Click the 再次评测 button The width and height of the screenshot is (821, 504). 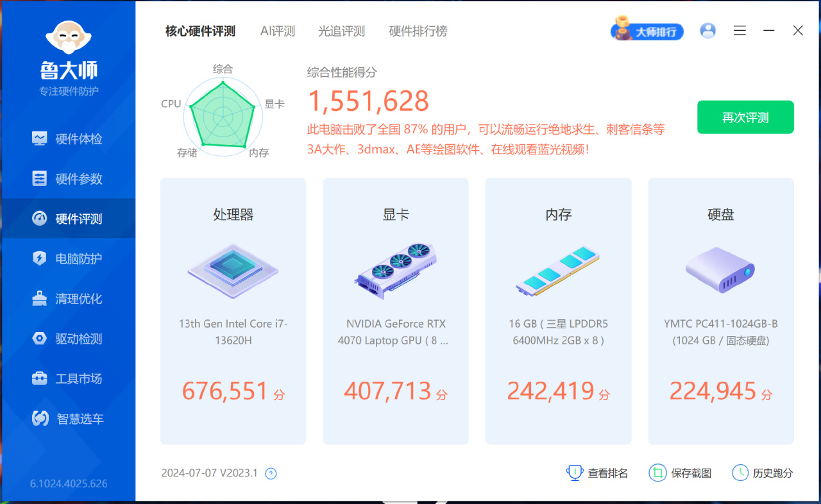click(x=745, y=117)
